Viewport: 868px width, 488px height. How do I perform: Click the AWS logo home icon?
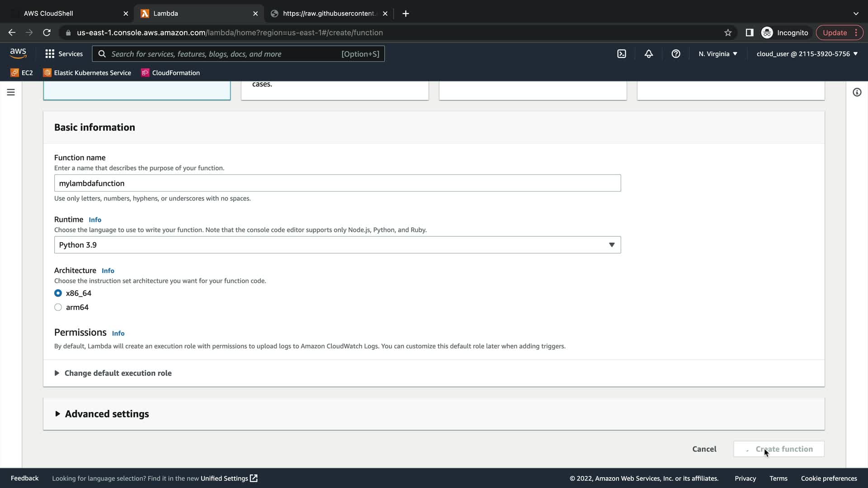click(18, 53)
